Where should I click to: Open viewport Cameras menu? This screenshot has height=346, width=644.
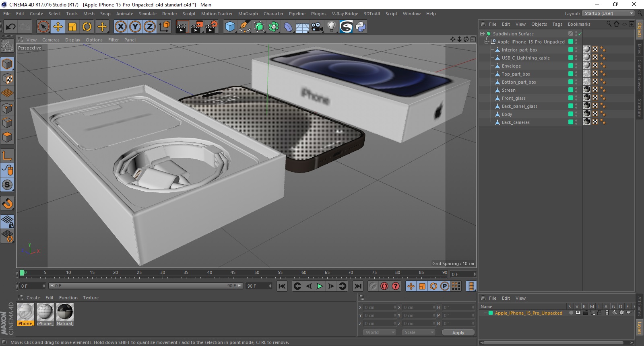(x=51, y=40)
